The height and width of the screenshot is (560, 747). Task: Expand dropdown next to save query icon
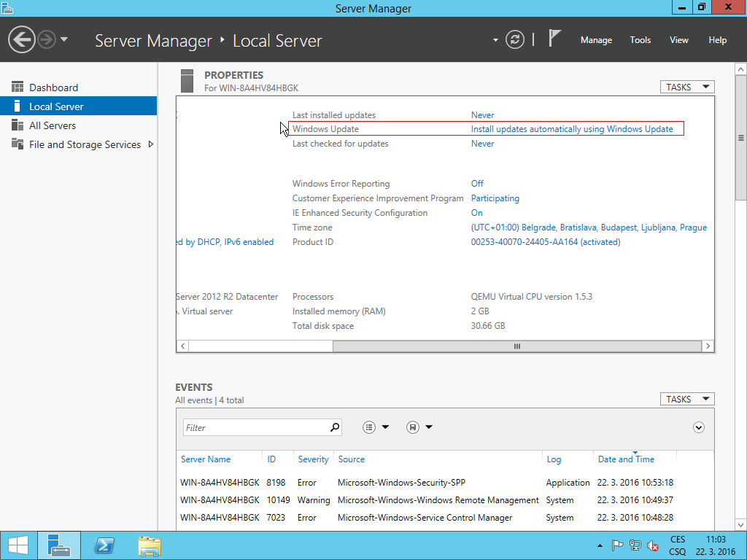429,427
